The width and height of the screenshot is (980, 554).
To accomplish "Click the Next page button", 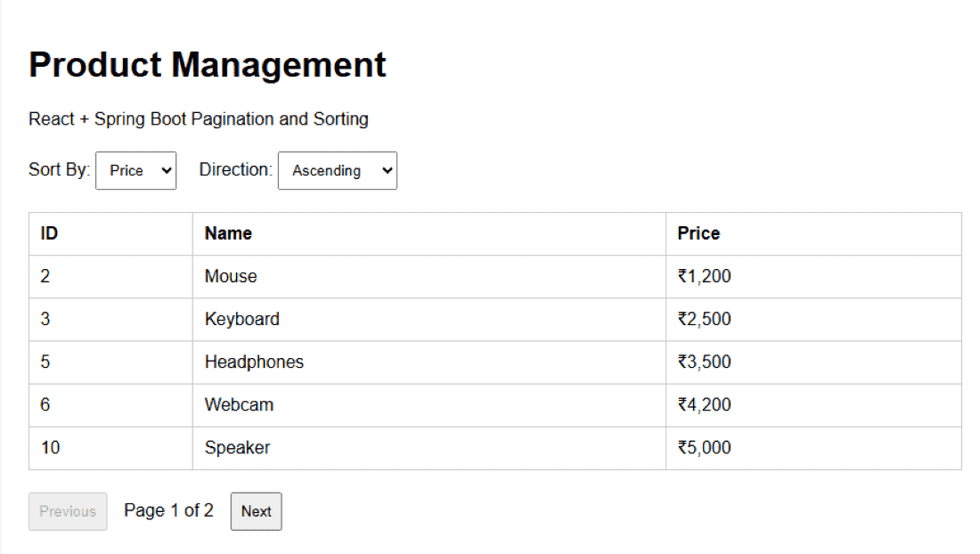I will pyautogui.click(x=257, y=511).
